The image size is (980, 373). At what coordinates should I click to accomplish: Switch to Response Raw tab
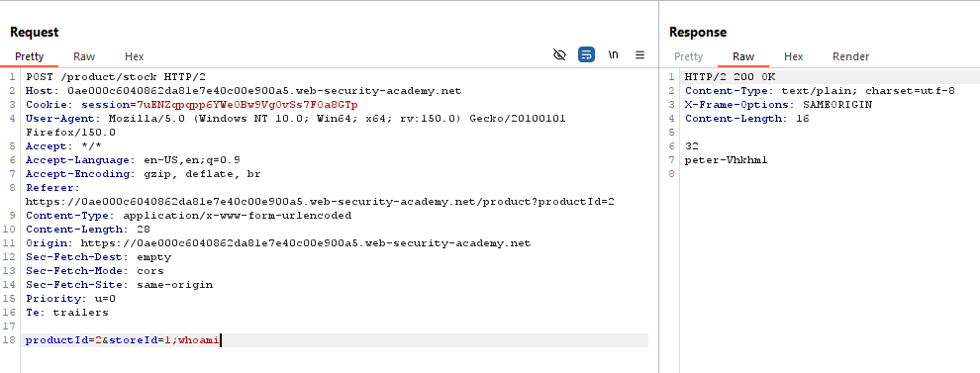pyautogui.click(x=743, y=56)
